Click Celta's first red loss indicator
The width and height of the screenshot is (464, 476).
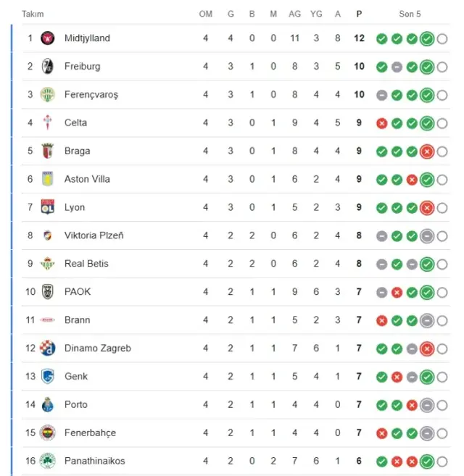[x=381, y=123]
